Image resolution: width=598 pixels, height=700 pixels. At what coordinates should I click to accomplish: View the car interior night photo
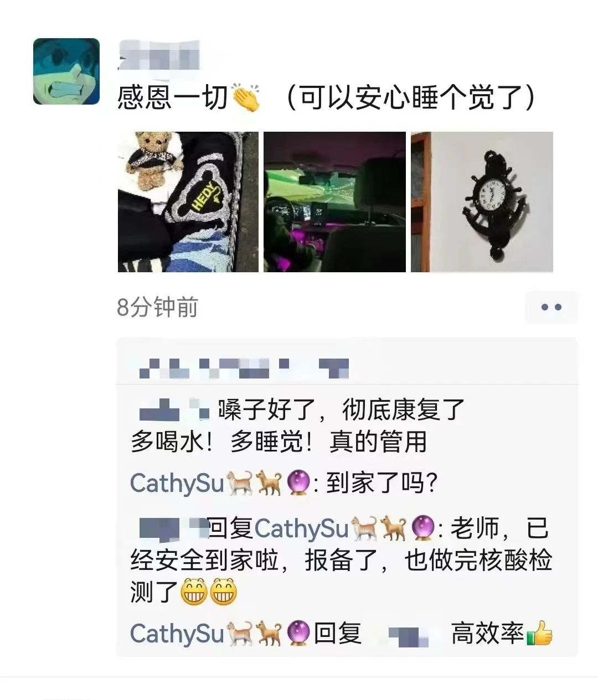tap(334, 202)
